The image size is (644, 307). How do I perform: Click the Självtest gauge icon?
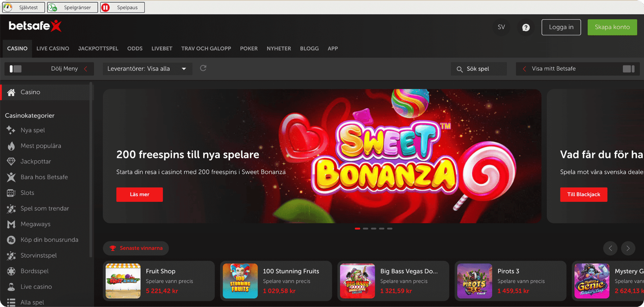(8, 7)
